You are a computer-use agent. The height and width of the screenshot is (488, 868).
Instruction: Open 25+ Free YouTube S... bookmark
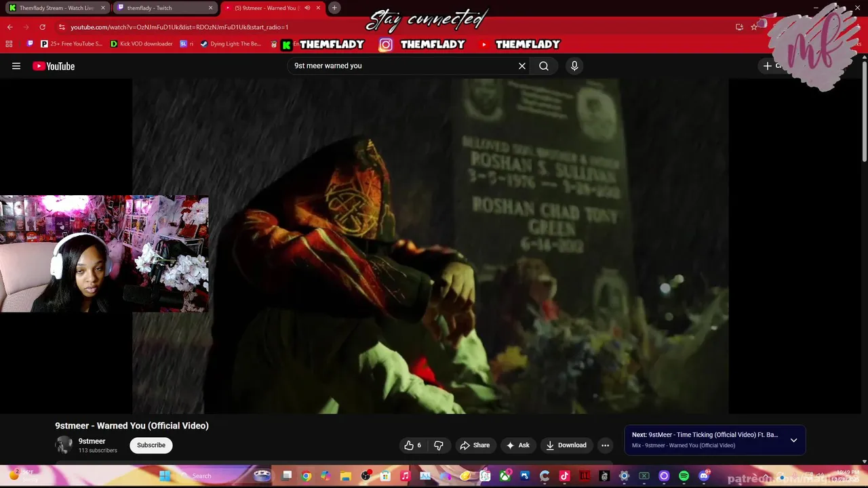click(71, 44)
